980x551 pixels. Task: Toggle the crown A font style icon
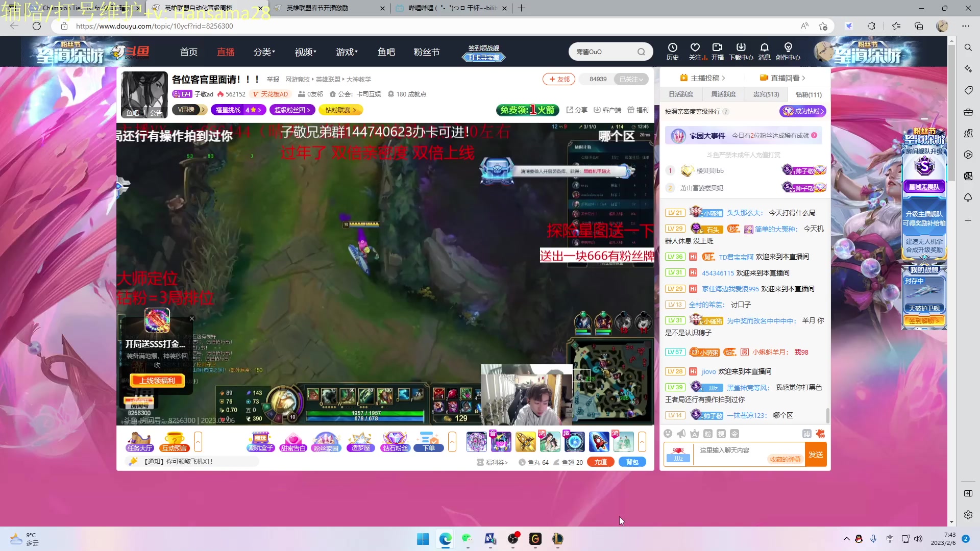694,434
